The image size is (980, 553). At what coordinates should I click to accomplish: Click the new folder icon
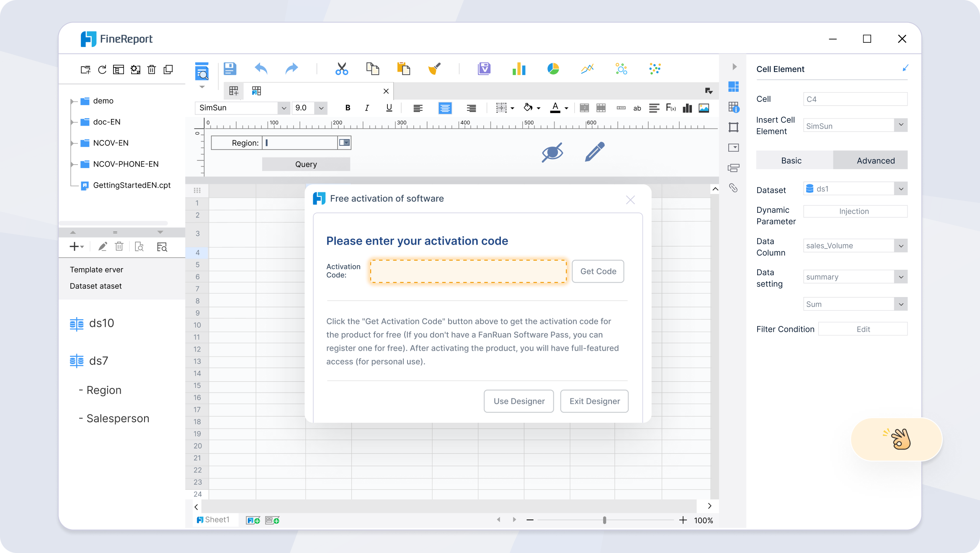click(85, 70)
